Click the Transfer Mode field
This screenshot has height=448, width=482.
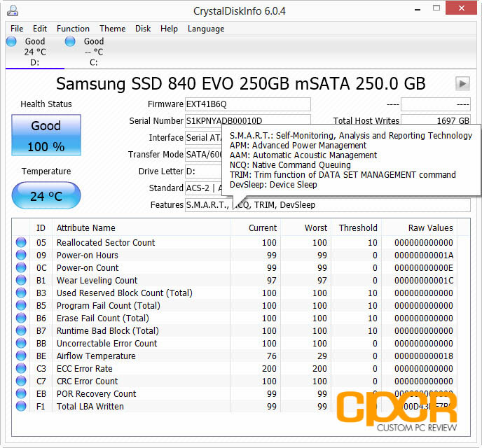[203, 154]
